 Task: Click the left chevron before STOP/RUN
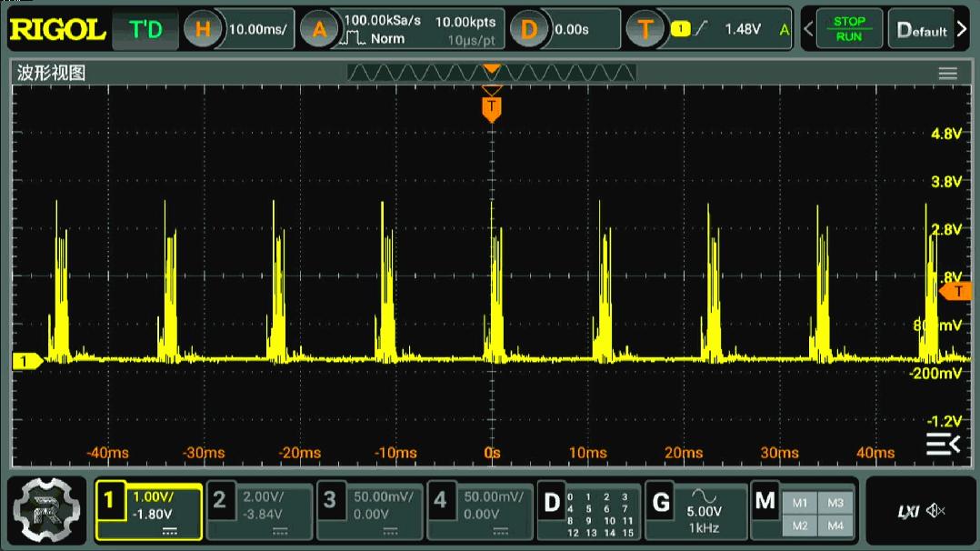[808, 29]
